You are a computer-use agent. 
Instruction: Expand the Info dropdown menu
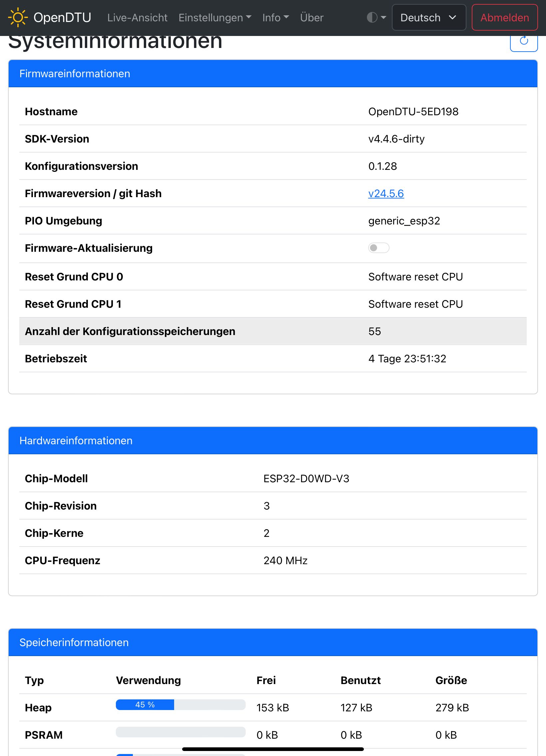(276, 18)
